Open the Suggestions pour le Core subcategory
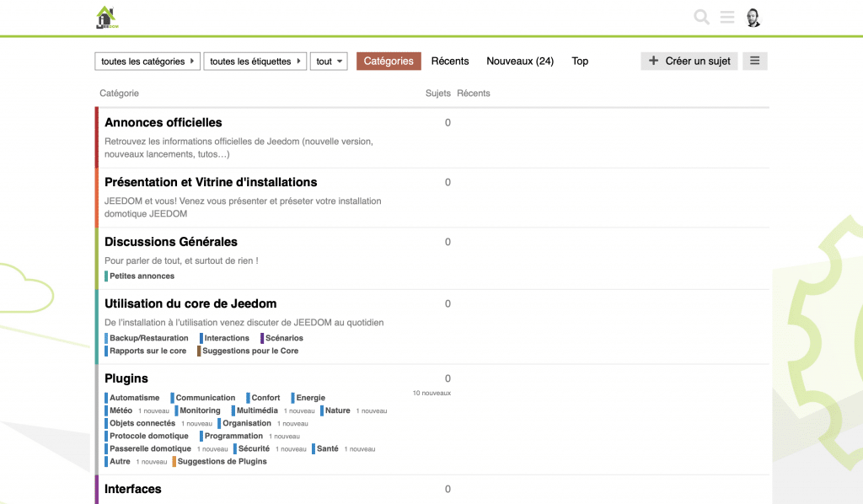Viewport: 863px width, 504px height. pos(249,351)
